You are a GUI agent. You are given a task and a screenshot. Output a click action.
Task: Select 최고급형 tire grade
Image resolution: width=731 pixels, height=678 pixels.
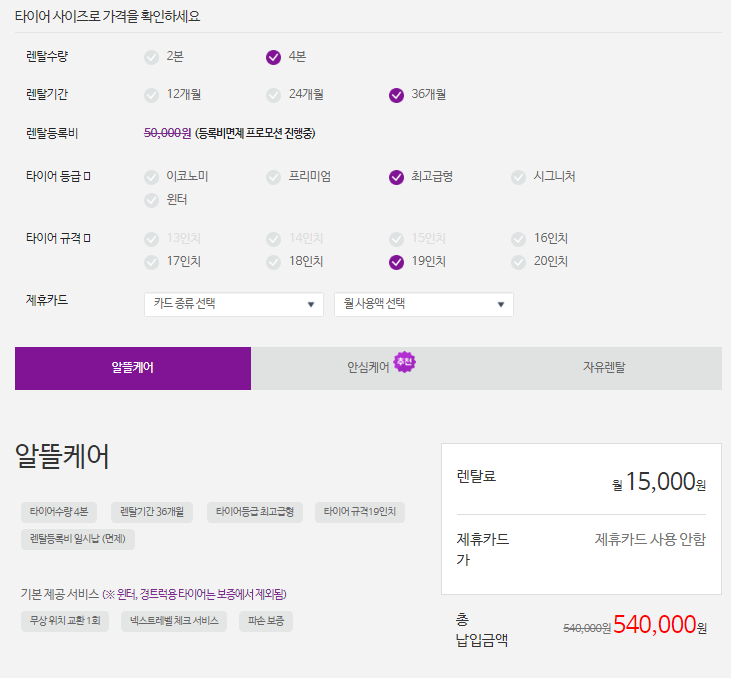coord(421,177)
